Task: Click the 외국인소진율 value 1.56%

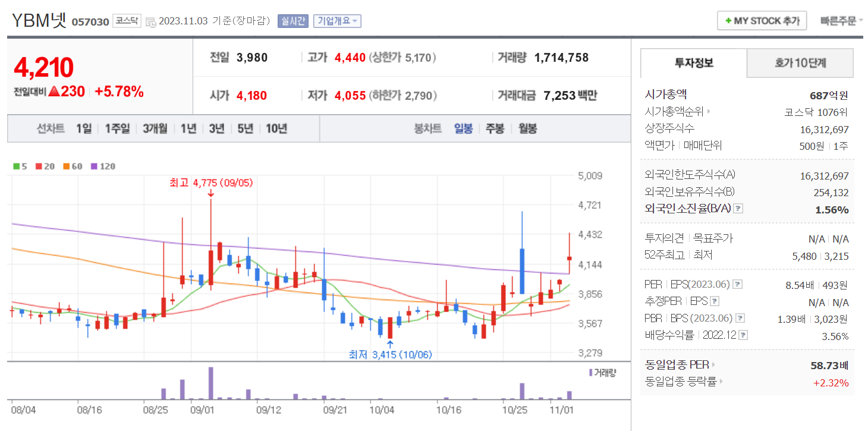Action: (832, 209)
